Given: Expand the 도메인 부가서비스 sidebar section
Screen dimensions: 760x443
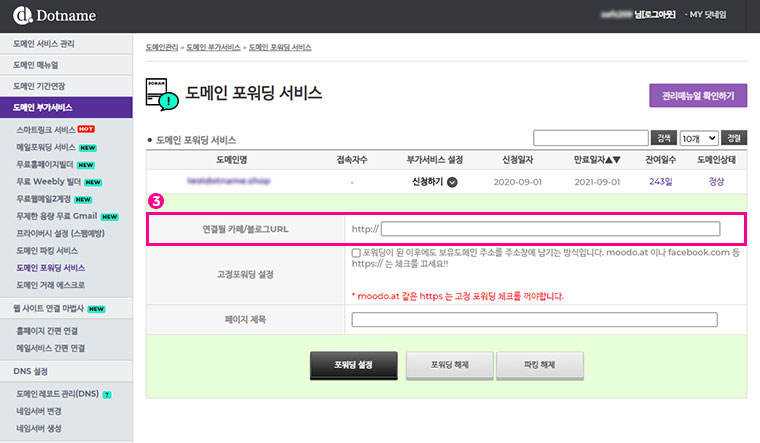Looking at the screenshot, I should [66, 107].
